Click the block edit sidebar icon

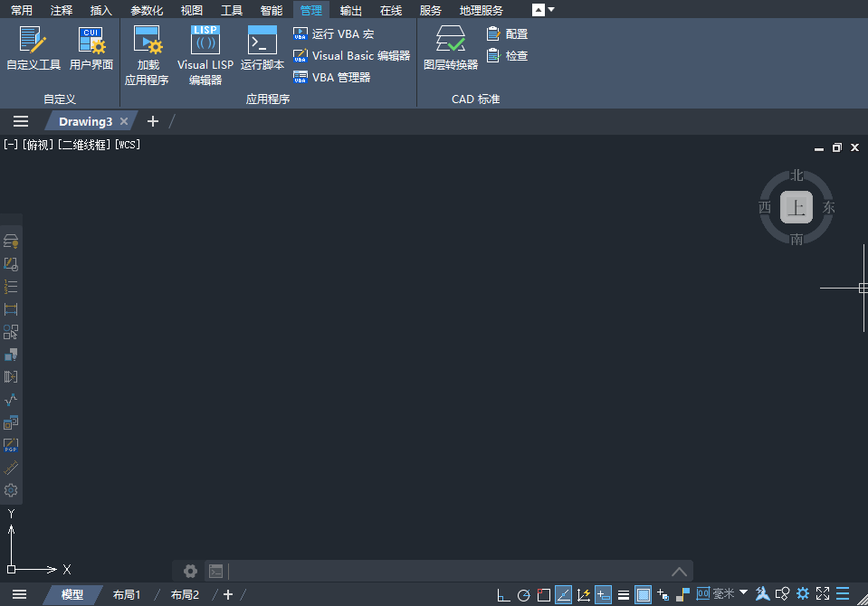pyautogui.click(x=11, y=264)
